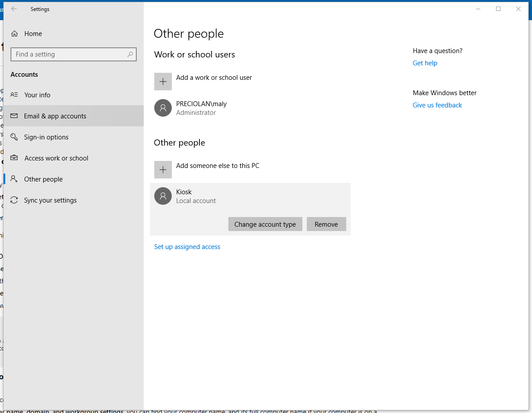
Task: Click the Access work or school briefcase icon
Action: (14, 158)
